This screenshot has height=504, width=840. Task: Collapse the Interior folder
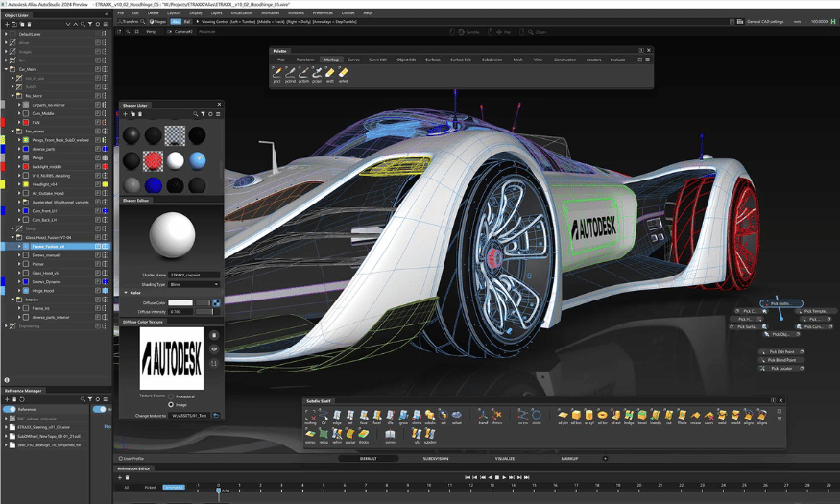point(12,300)
